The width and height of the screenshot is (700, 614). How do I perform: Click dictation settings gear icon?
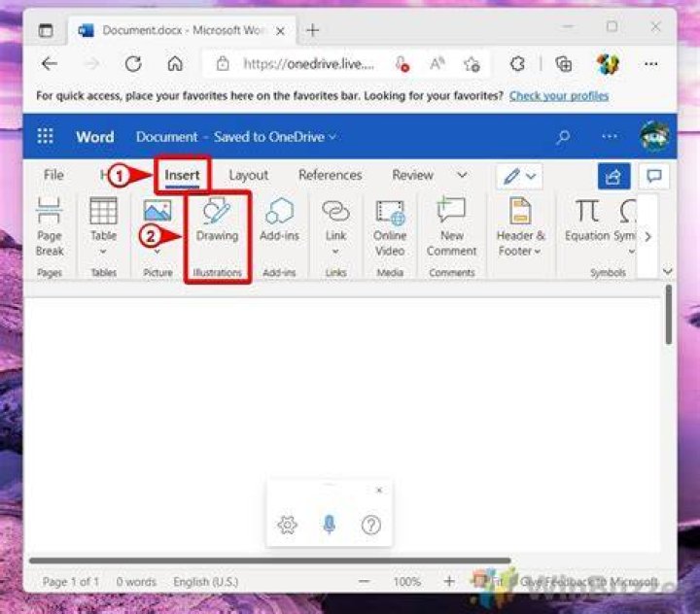point(287,525)
